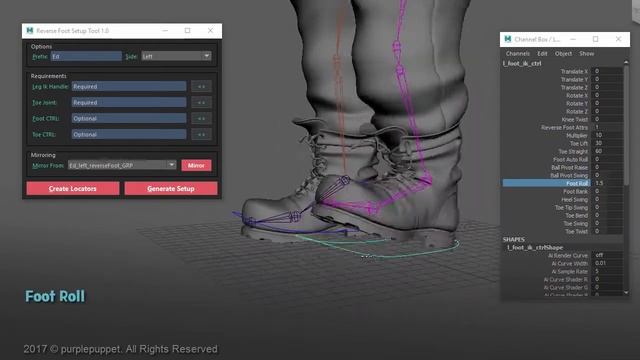Click the Toe Joint Required field

[x=129, y=102]
